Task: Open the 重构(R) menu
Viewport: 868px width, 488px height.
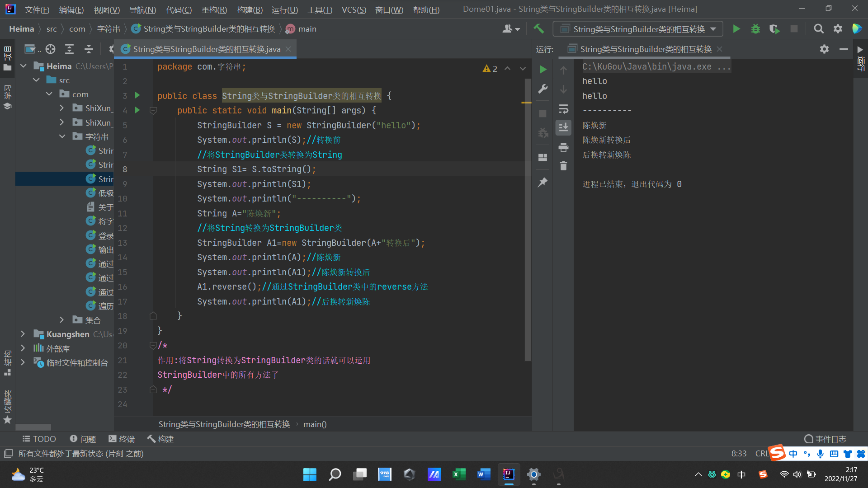Action: (214, 9)
